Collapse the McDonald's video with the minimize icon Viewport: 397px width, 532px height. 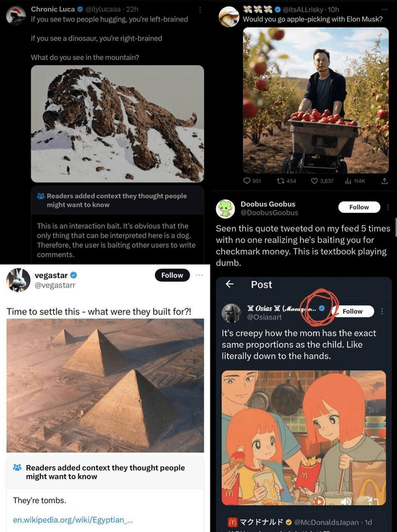(x=373, y=501)
